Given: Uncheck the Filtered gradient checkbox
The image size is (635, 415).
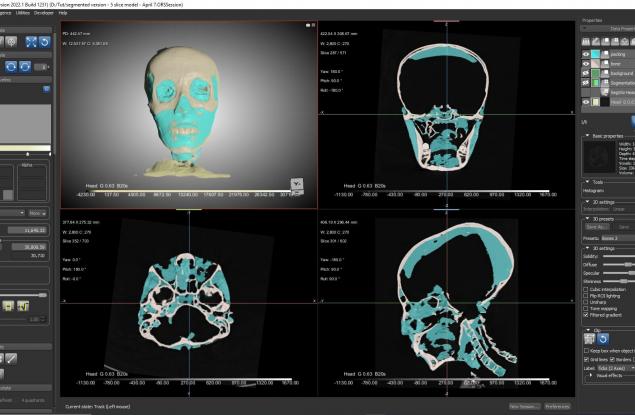Looking at the screenshot, I should 586,314.
